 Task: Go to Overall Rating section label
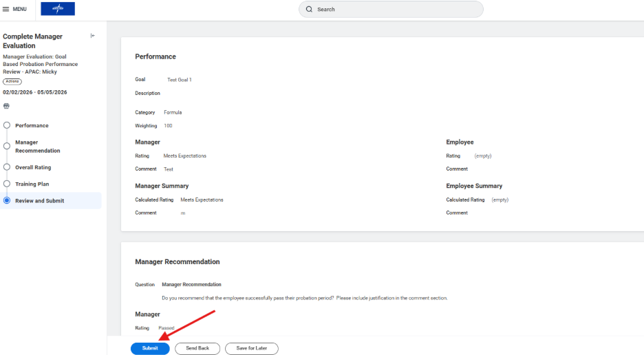[33, 167]
